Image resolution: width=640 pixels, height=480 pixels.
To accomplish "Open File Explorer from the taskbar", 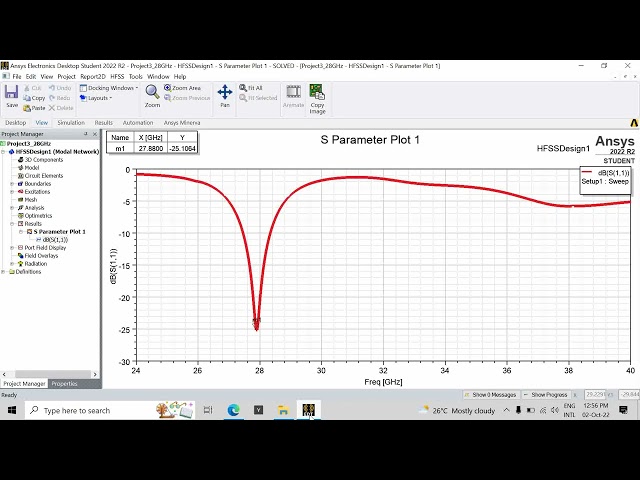I will coord(283,410).
